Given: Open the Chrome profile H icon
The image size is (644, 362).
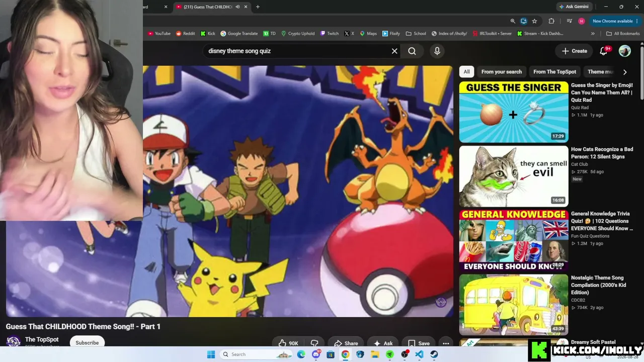Looking at the screenshot, I should point(582,21).
